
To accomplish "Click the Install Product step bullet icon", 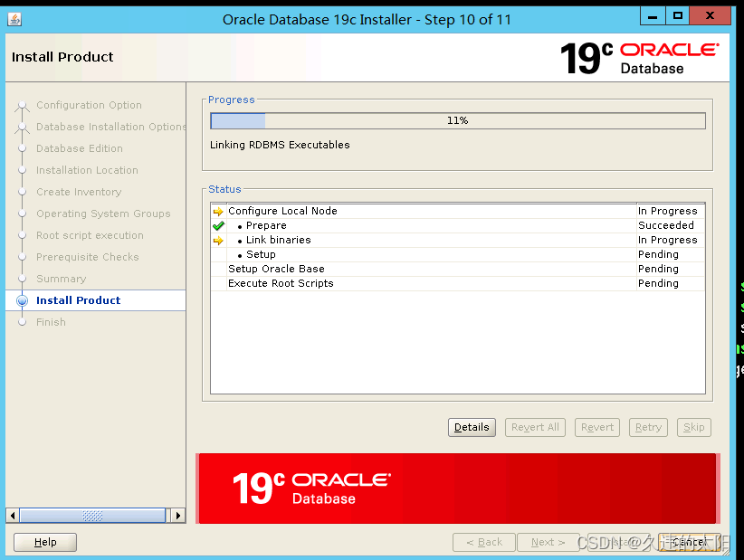I will click(23, 300).
